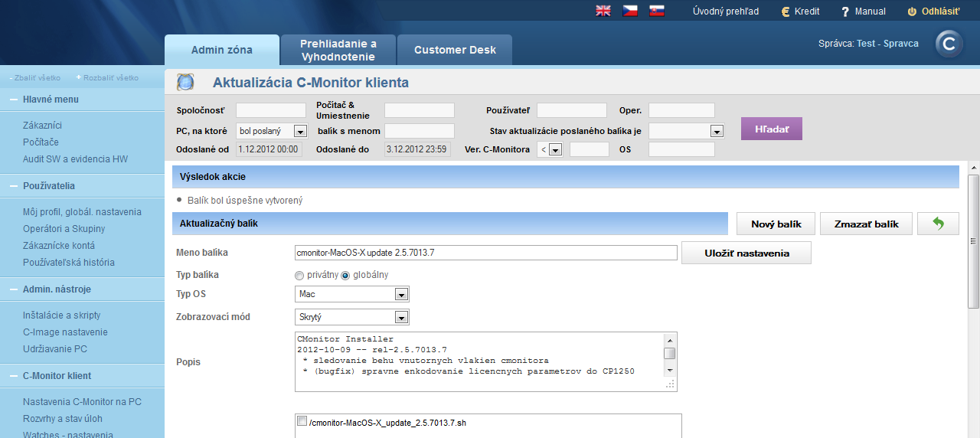Click Uložiť nastavenia button
The height and width of the screenshot is (438, 980).
[746, 253]
